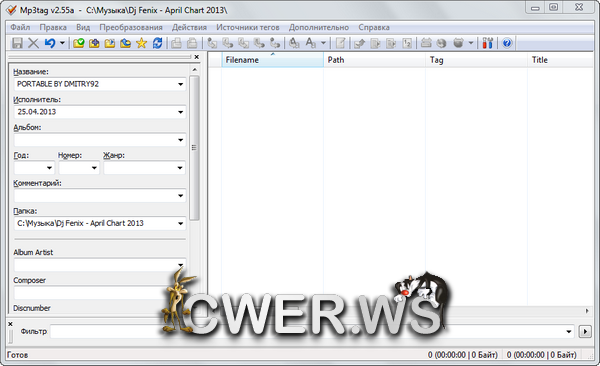Click the Filename to Filename converter icon
The height and width of the screenshot is (366, 600).
pyautogui.click(x=243, y=43)
